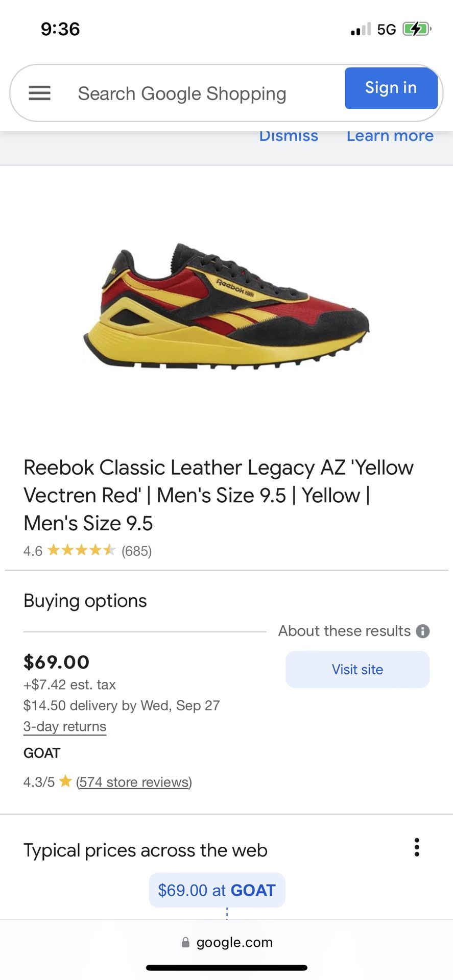The image size is (453, 980).
Task: View the 574 store reviews link
Action: [x=134, y=782]
